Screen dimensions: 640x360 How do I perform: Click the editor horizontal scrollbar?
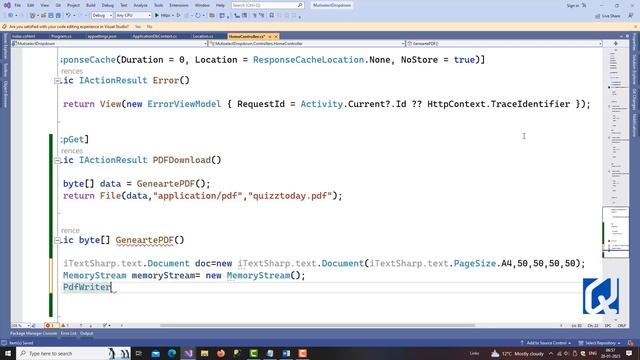[317, 325]
